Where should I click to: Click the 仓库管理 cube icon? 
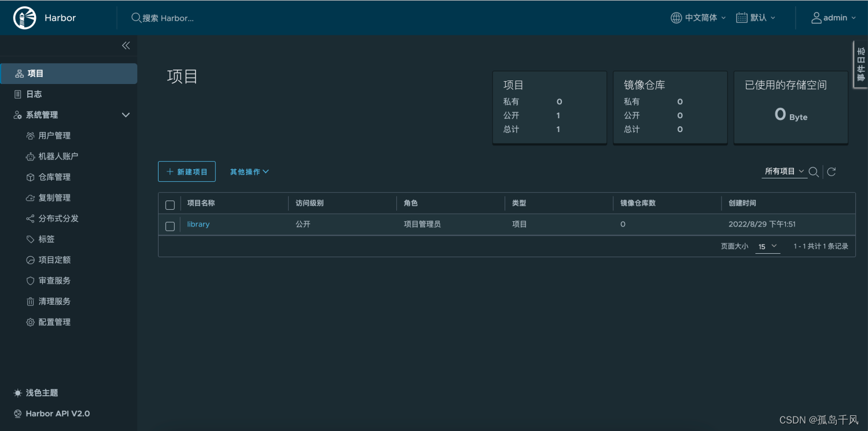coord(31,177)
